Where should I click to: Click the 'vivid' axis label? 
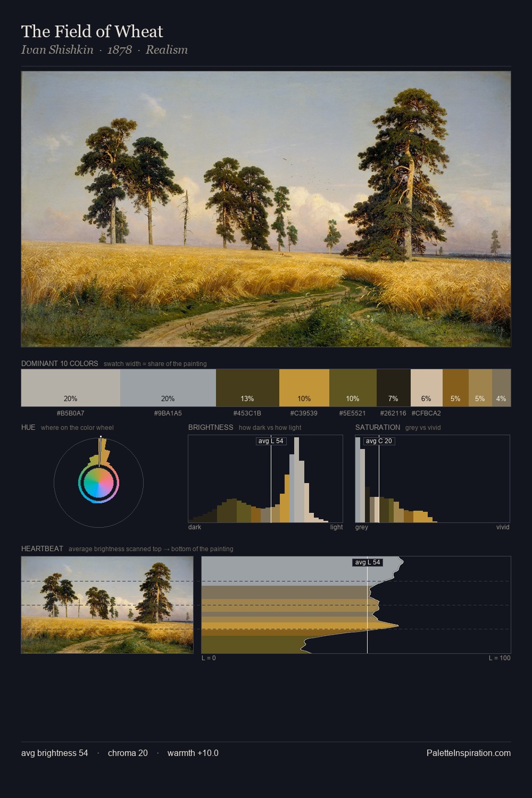tap(503, 527)
